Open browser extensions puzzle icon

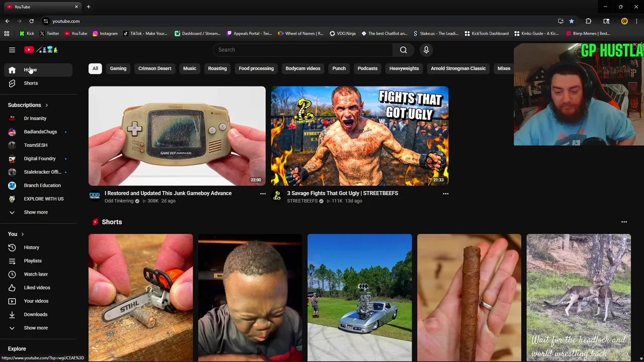(x=588, y=21)
